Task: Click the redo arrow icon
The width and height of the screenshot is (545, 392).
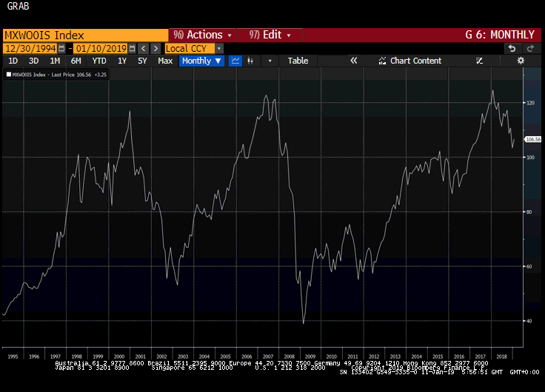Action: pos(530,48)
